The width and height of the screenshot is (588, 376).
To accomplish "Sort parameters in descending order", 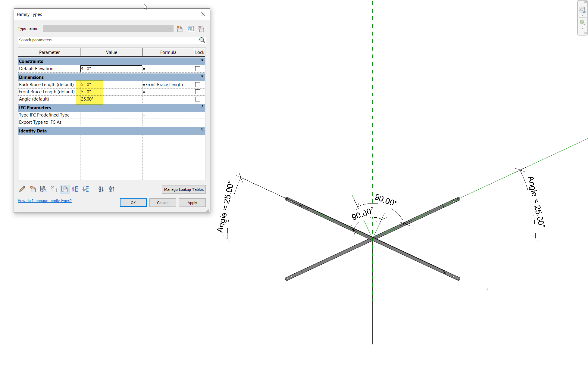I will tap(111, 189).
